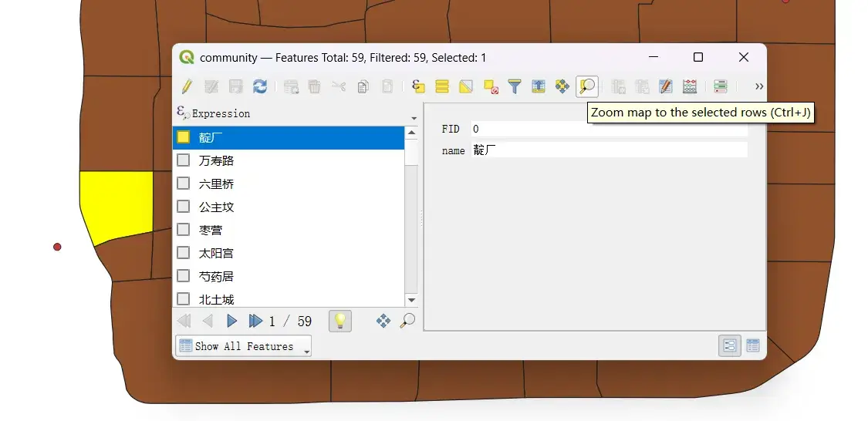Open the field calculator

(690, 86)
